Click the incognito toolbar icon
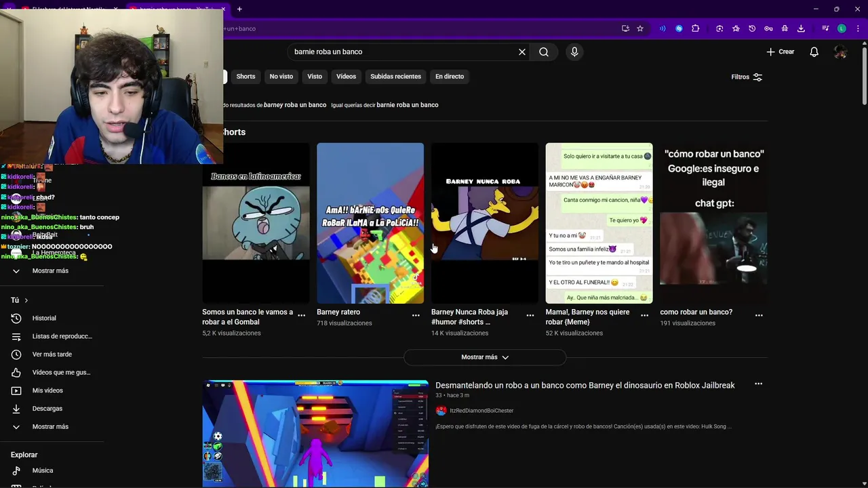Viewport: 868px width, 488px height. 785,28
